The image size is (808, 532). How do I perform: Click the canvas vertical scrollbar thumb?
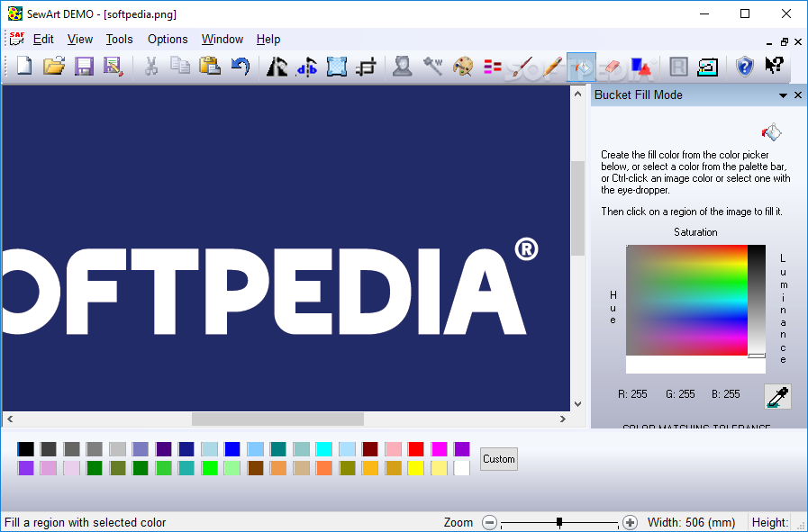coord(577,208)
